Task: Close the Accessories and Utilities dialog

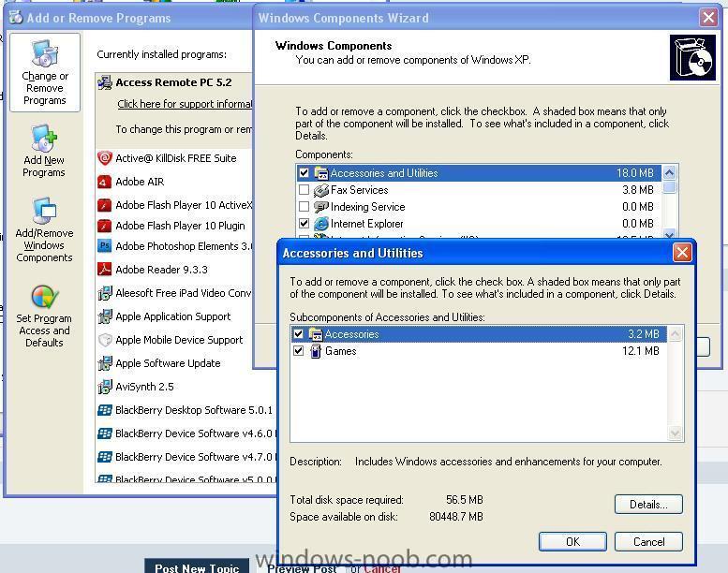Action: [682, 253]
